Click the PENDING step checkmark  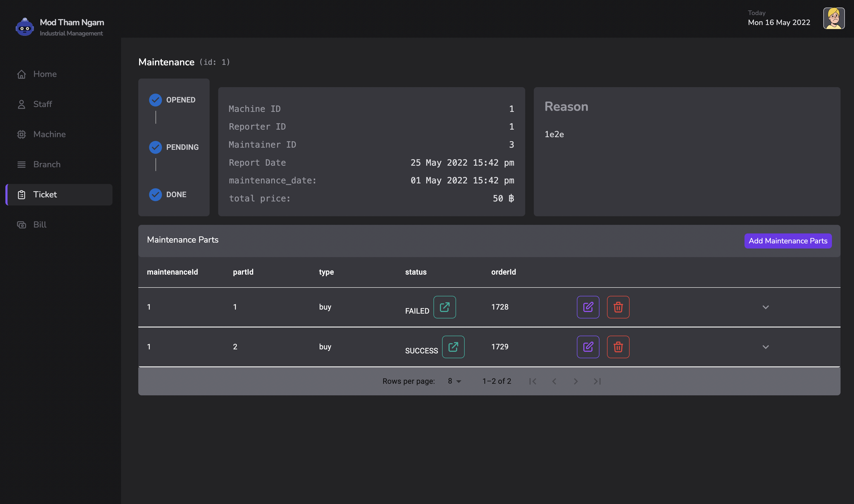pyautogui.click(x=155, y=147)
